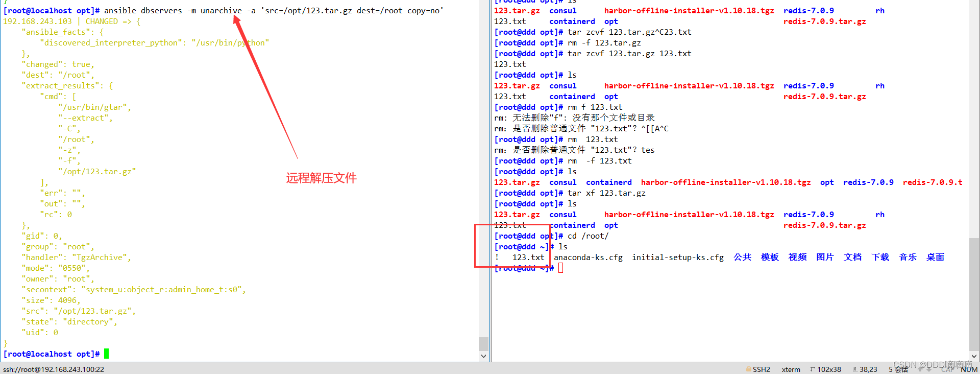Viewport: 980px width, 374px height.
Task: Click the 'discovered_interpreter_python' line
Action: click(x=154, y=43)
